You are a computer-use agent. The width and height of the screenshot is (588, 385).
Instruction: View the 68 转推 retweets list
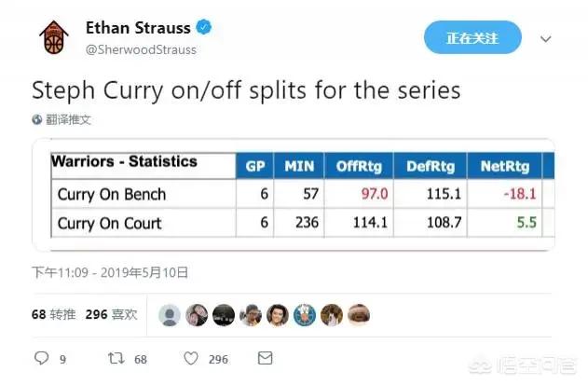54,314
